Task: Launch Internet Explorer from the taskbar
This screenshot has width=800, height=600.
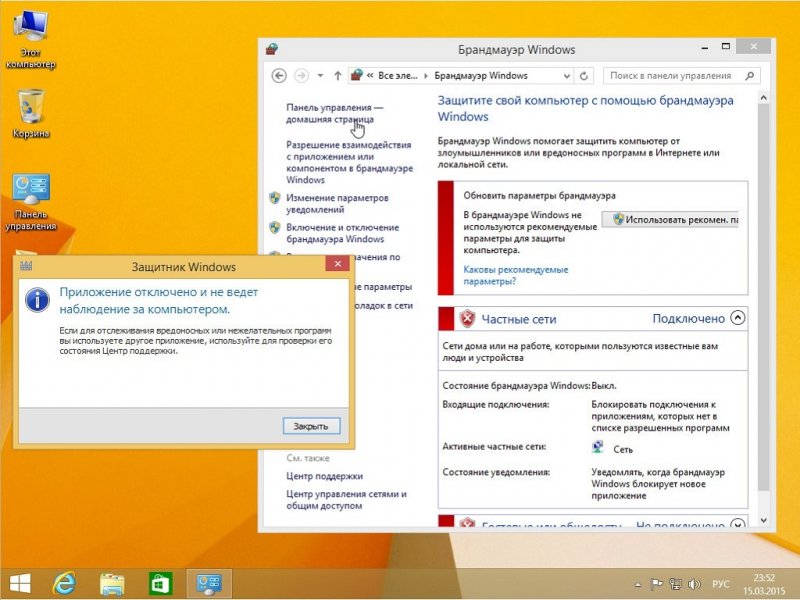Action: tap(65, 584)
